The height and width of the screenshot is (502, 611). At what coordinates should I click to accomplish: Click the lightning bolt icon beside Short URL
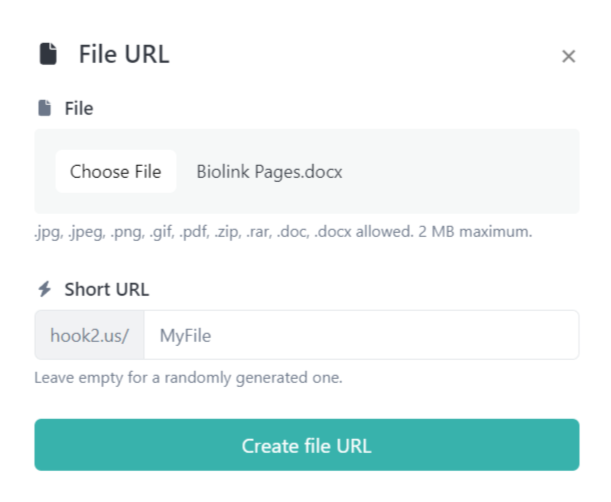[44, 289]
